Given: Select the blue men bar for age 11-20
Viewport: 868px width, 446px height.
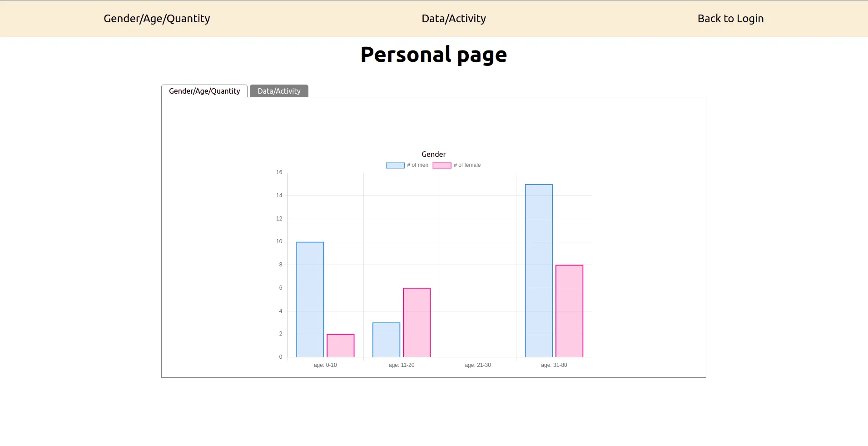Looking at the screenshot, I should click(x=386, y=340).
